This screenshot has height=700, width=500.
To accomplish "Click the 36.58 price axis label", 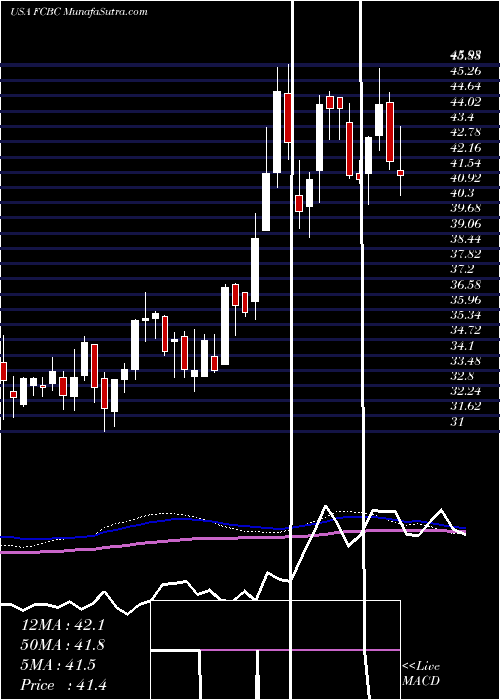I will 466,285.
